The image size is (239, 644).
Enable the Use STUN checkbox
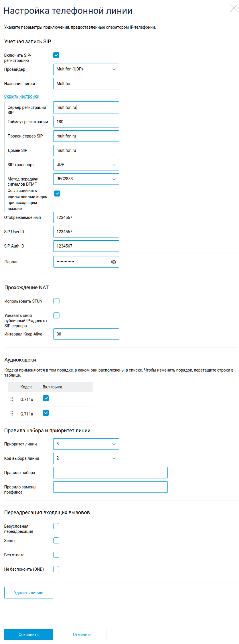[x=56, y=301]
